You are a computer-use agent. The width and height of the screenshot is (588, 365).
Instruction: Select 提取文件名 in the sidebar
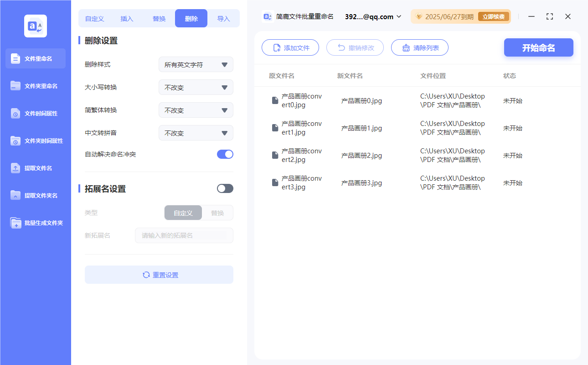tap(35, 168)
